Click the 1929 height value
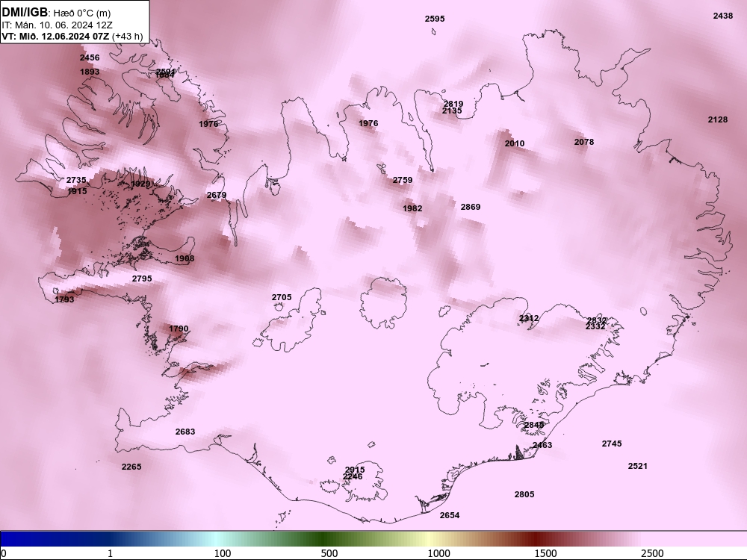The height and width of the screenshot is (560, 747). pyautogui.click(x=140, y=184)
